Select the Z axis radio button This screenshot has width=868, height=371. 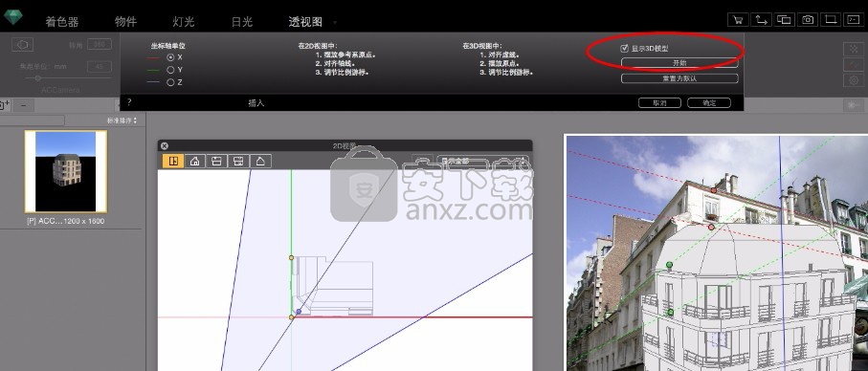click(170, 82)
